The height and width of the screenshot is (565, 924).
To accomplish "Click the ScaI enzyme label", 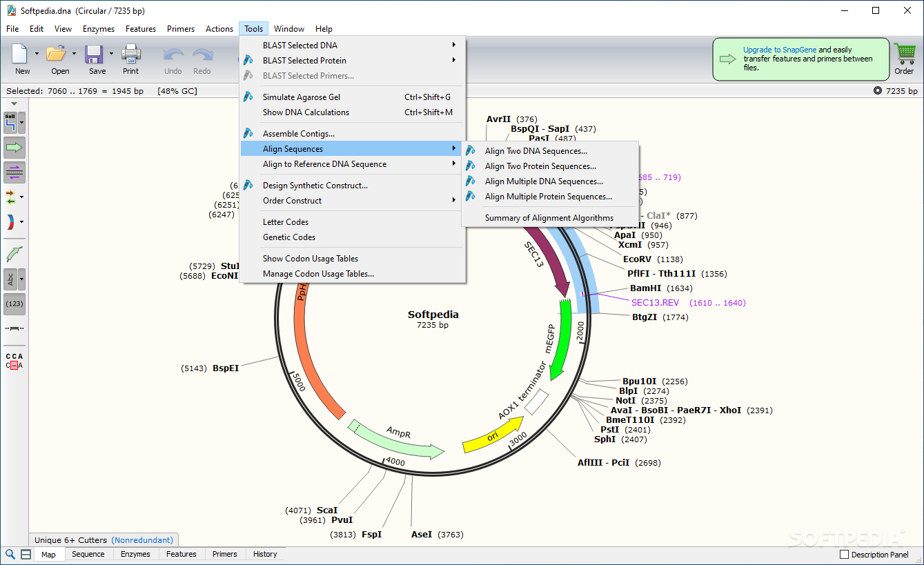I will point(327,511).
